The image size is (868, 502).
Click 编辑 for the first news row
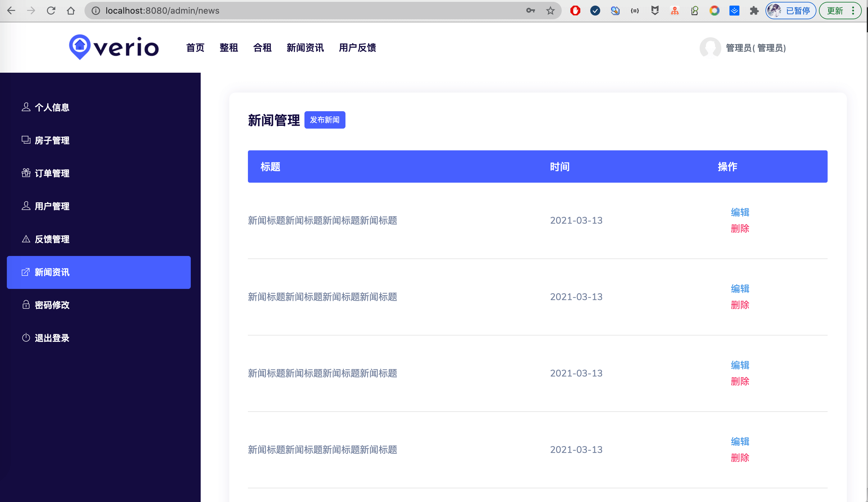[740, 212]
